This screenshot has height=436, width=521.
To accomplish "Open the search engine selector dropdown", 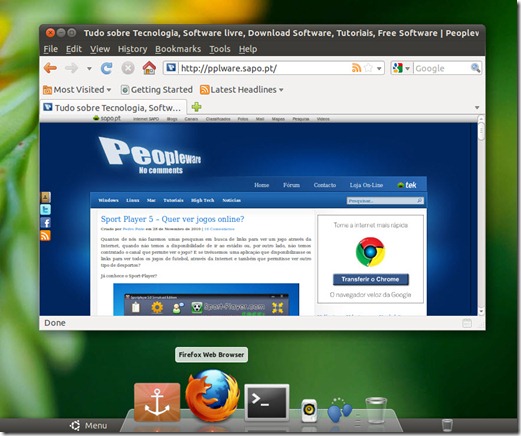I will coord(402,68).
